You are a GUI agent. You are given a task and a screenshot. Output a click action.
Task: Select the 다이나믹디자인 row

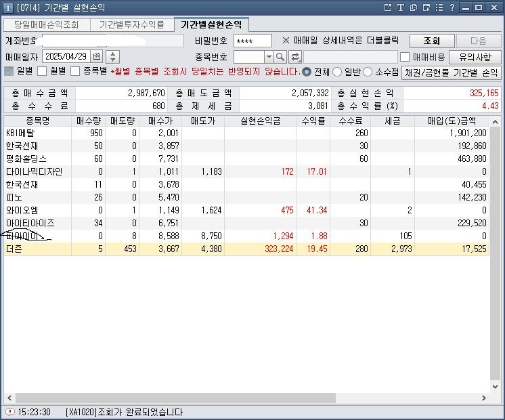point(246,171)
